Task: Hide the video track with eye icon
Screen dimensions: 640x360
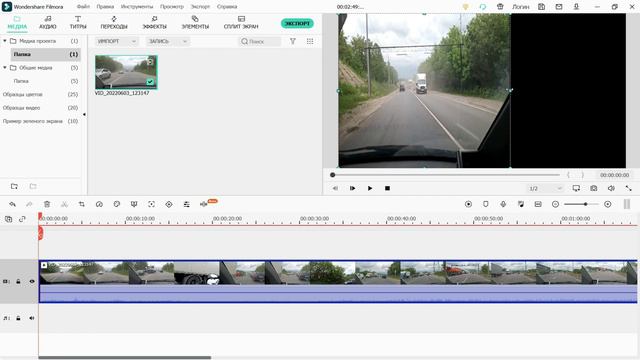Action: tap(32, 282)
